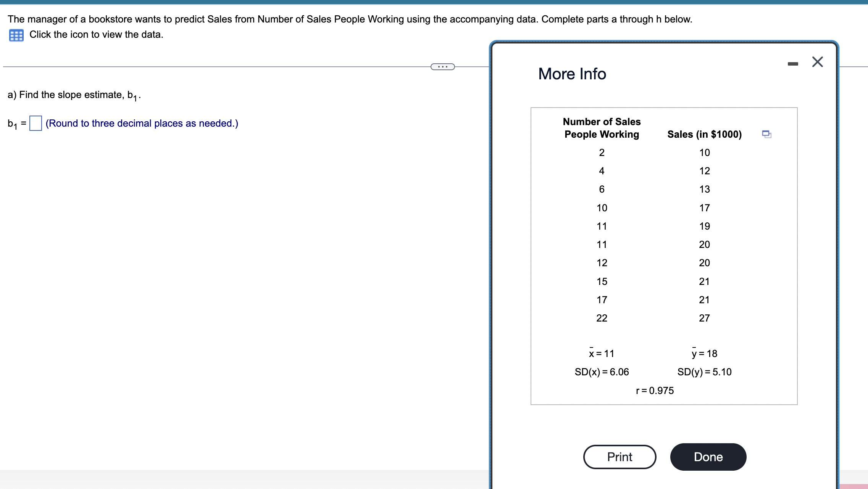This screenshot has height=489, width=868.
Task: Click the x-bar = 11 mean value
Action: pyautogui.click(x=602, y=354)
